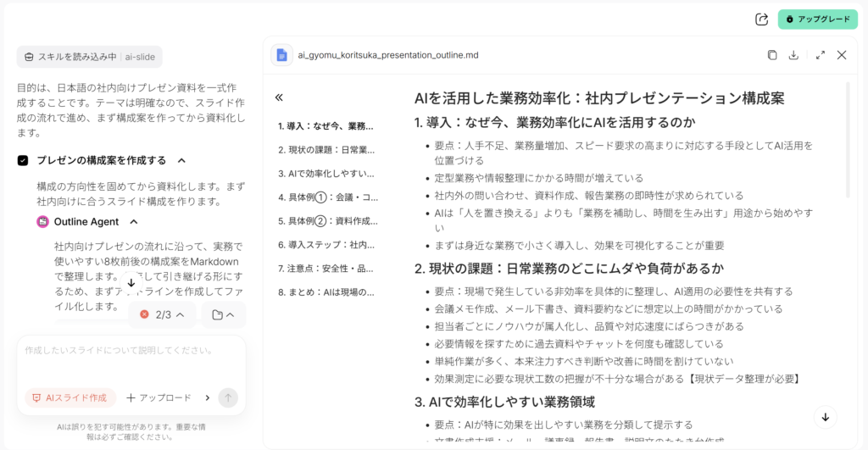Viewport: 868px width, 450px height.
Task: Copy the outline file contents
Action: [x=772, y=55]
